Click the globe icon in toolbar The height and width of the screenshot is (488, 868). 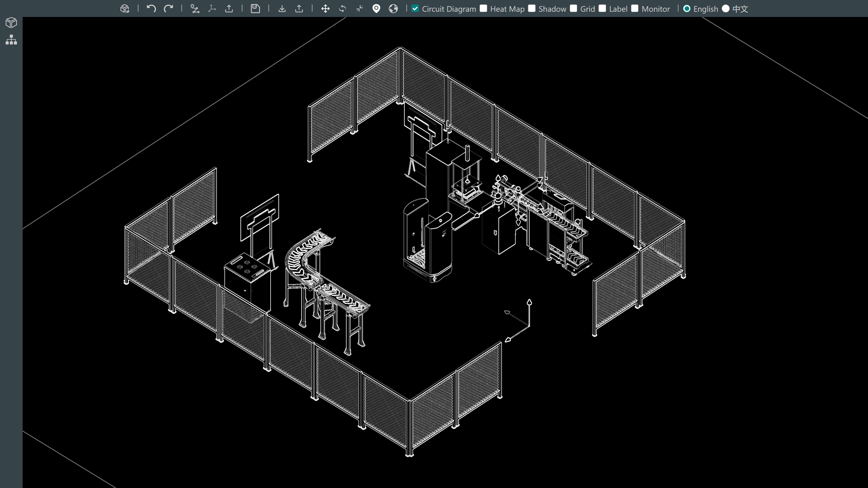point(393,9)
